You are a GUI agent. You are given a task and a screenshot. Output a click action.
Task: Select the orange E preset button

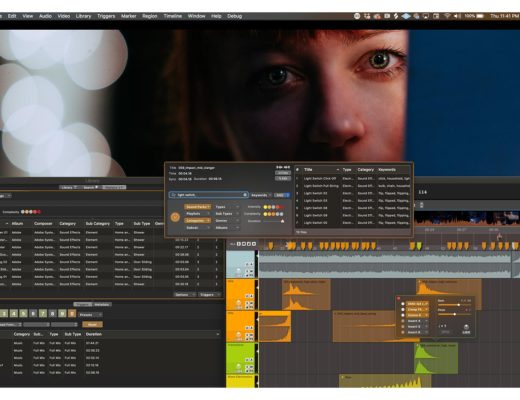coord(72,314)
